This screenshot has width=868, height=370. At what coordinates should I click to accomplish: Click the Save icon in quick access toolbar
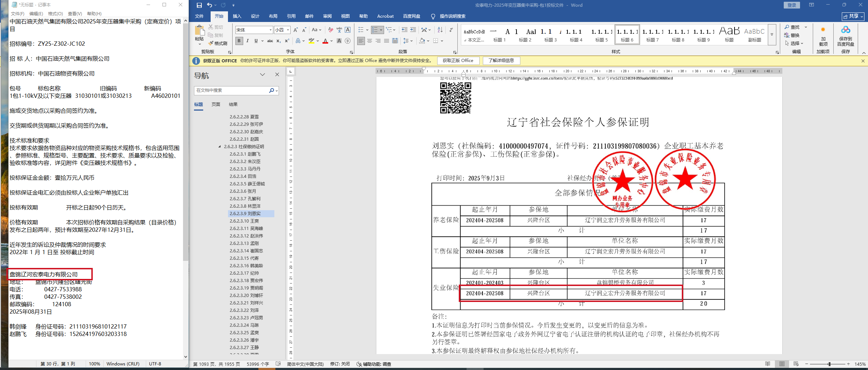[199, 5]
